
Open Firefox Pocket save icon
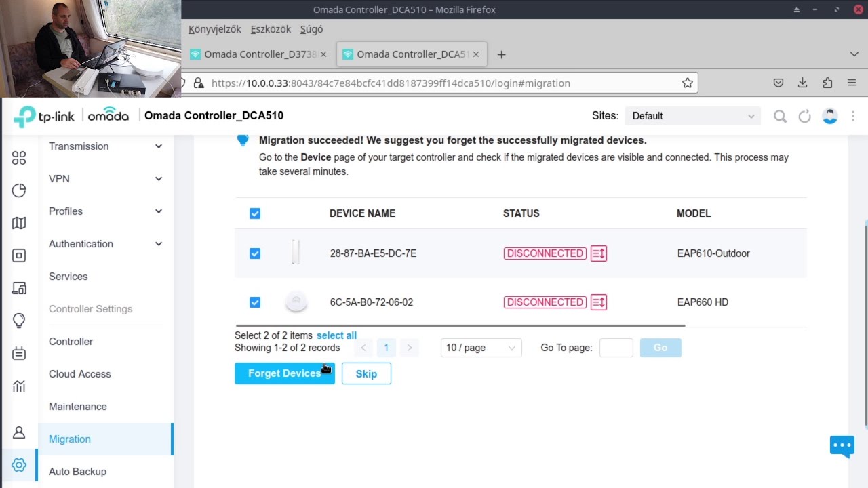(x=778, y=83)
